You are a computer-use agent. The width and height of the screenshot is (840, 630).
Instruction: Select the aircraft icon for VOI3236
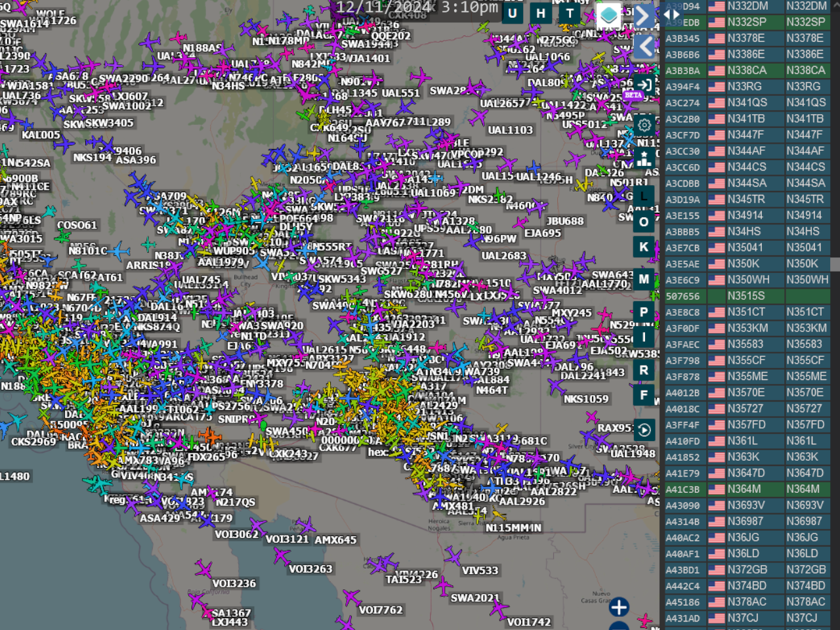click(204, 569)
